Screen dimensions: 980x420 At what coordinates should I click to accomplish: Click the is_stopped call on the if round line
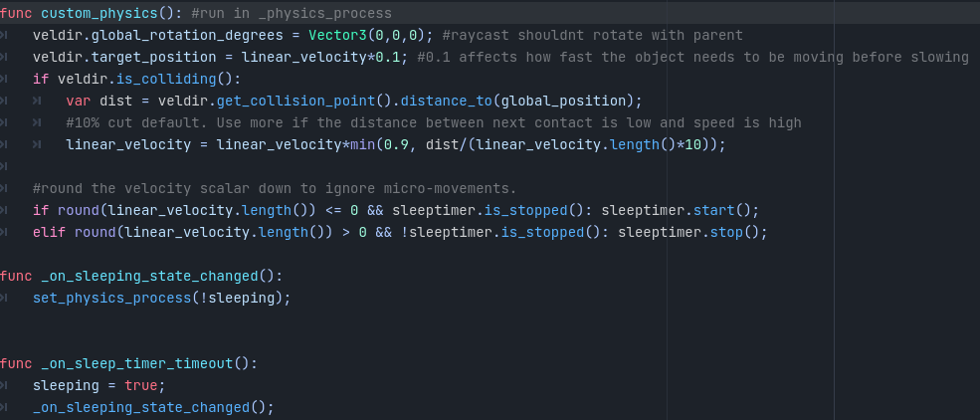(x=525, y=210)
